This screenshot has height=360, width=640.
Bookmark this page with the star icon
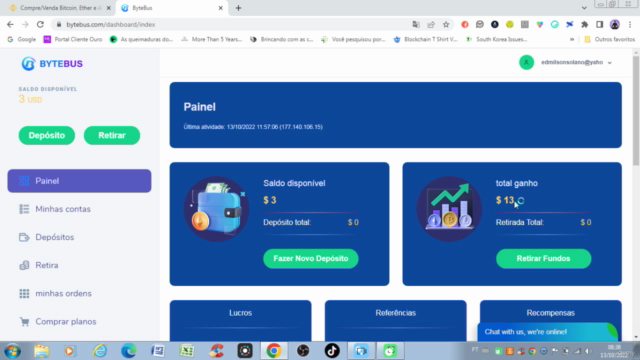tap(446, 24)
